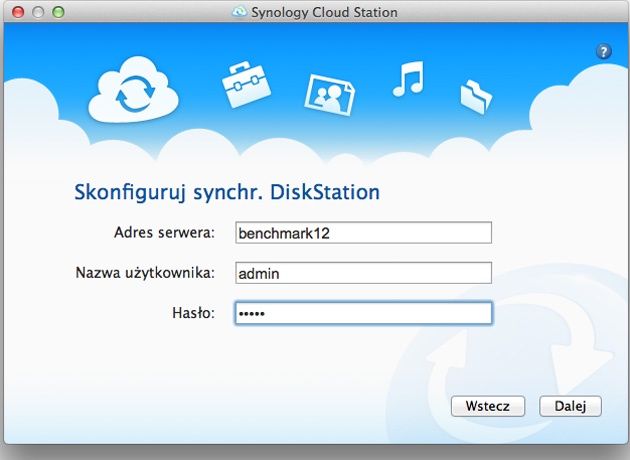Image resolution: width=630 pixels, height=460 pixels.
Task: Click the gray minimize window button
Action: [38, 12]
